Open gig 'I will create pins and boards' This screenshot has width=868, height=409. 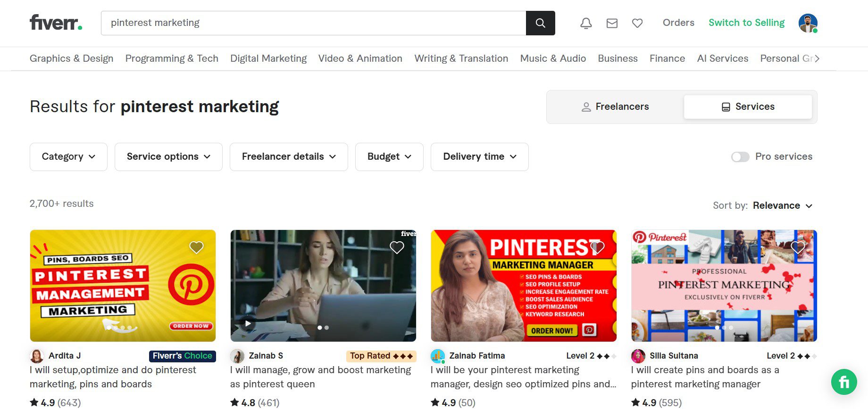tap(705, 377)
